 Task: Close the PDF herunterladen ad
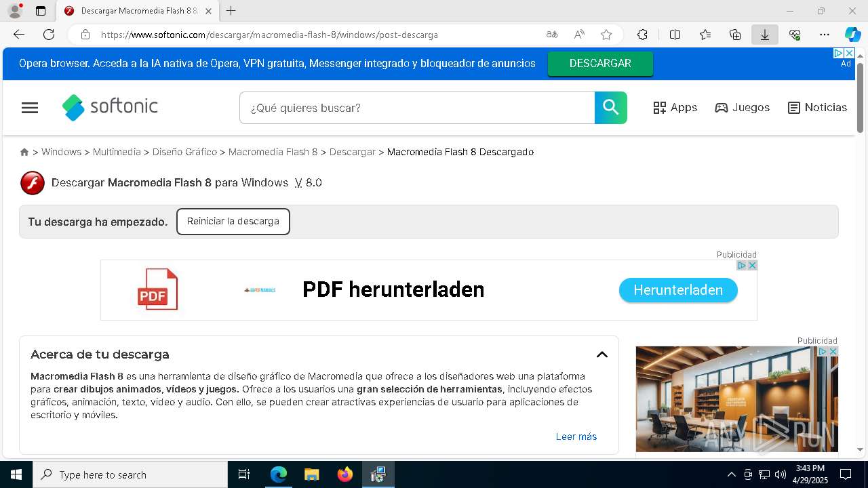coord(752,265)
